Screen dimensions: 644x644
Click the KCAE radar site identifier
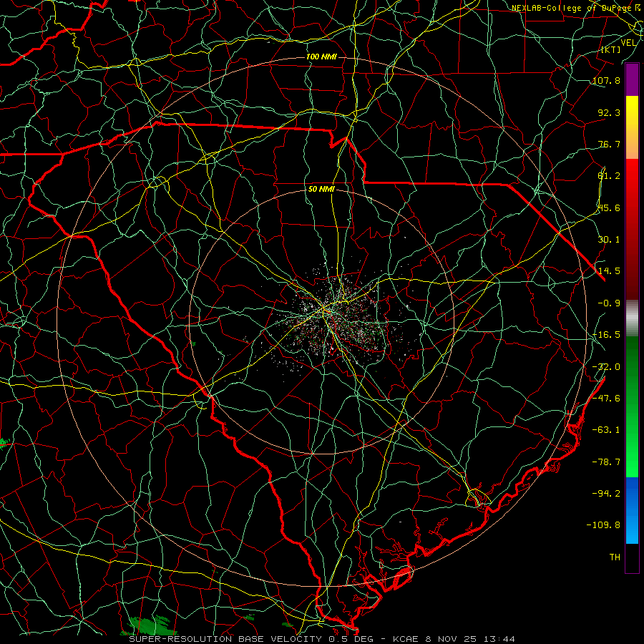tap(406, 639)
